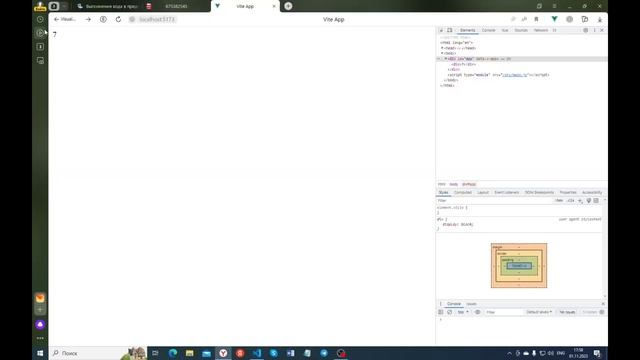Toggle the device toolbar icon
Screen dimensions: 640x360
(x=450, y=30)
